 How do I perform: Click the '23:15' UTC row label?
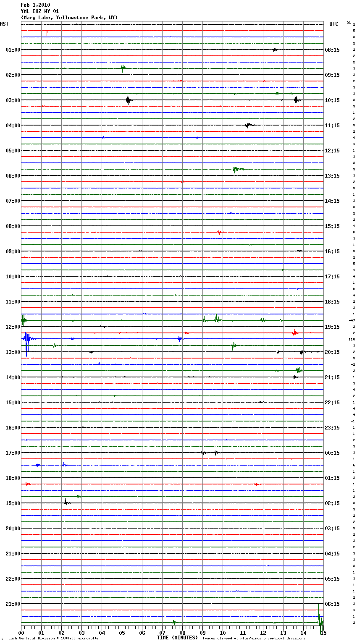click(332, 428)
